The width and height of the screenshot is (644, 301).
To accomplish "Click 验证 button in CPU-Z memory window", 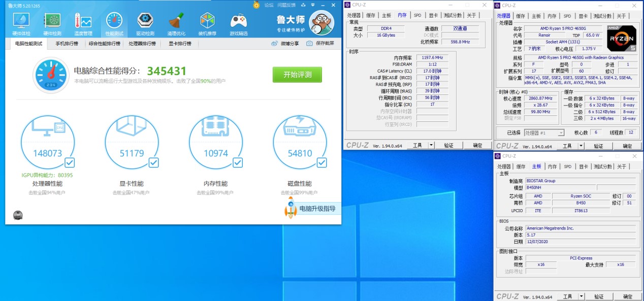I will coord(449,145).
